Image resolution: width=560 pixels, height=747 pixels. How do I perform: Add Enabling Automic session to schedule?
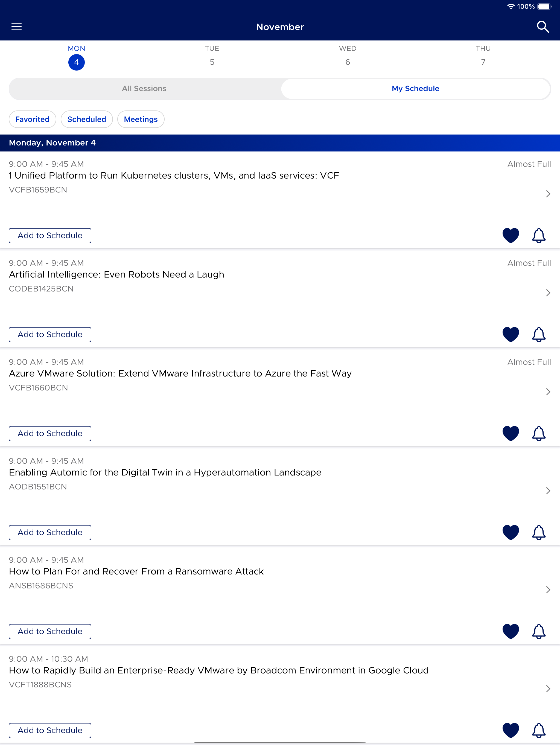click(x=50, y=532)
